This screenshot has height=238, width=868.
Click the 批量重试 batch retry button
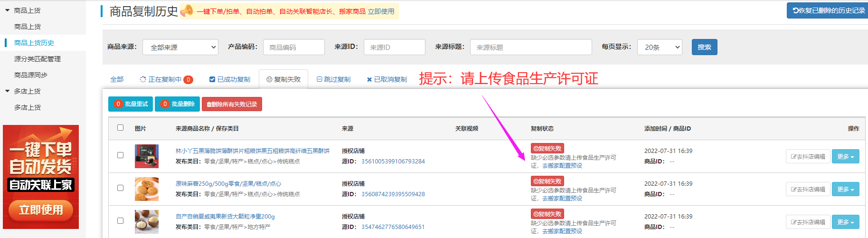coord(131,104)
